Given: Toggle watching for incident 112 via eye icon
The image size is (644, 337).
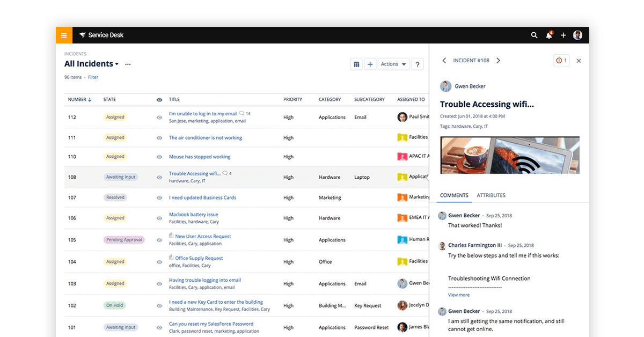Looking at the screenshot, I should coord(159,116).
